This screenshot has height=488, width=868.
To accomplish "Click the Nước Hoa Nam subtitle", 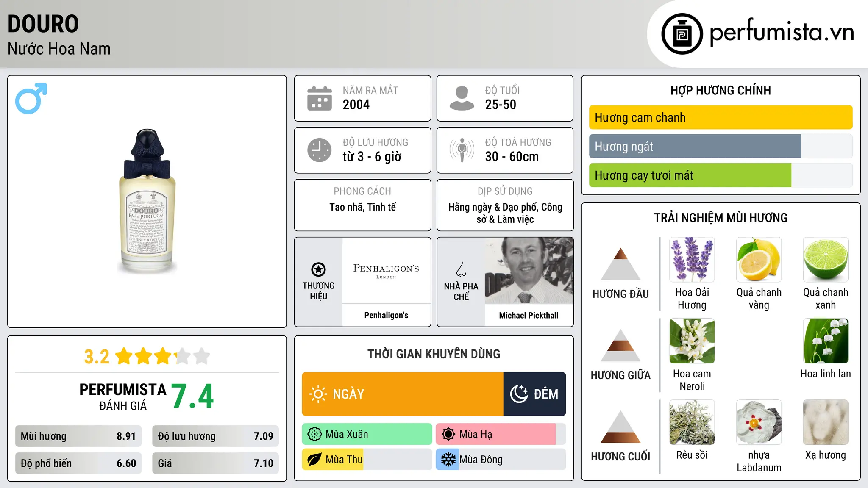I will 59,49.
